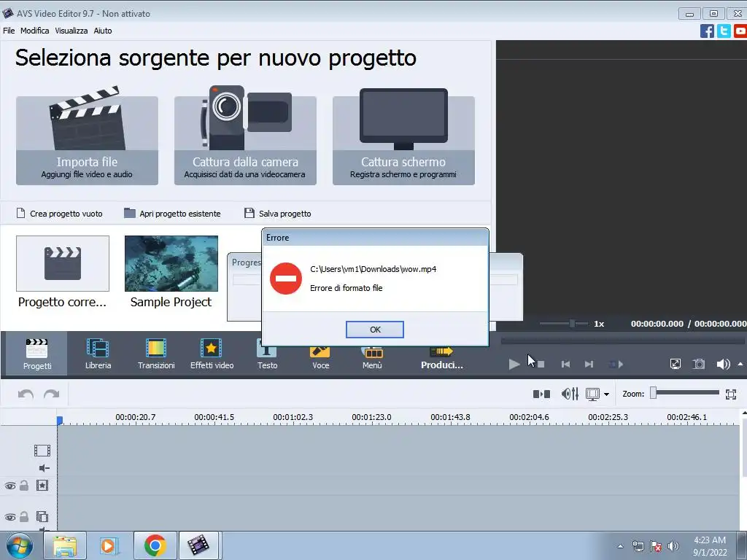Click the audio track speaker icon
Screen dimensions: 747x560
tap(44, 468)
